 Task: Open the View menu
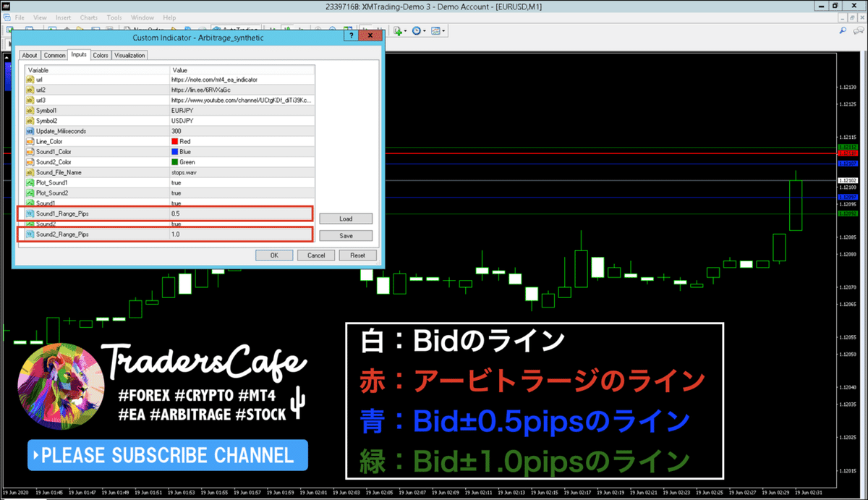[x=41, y=17]
